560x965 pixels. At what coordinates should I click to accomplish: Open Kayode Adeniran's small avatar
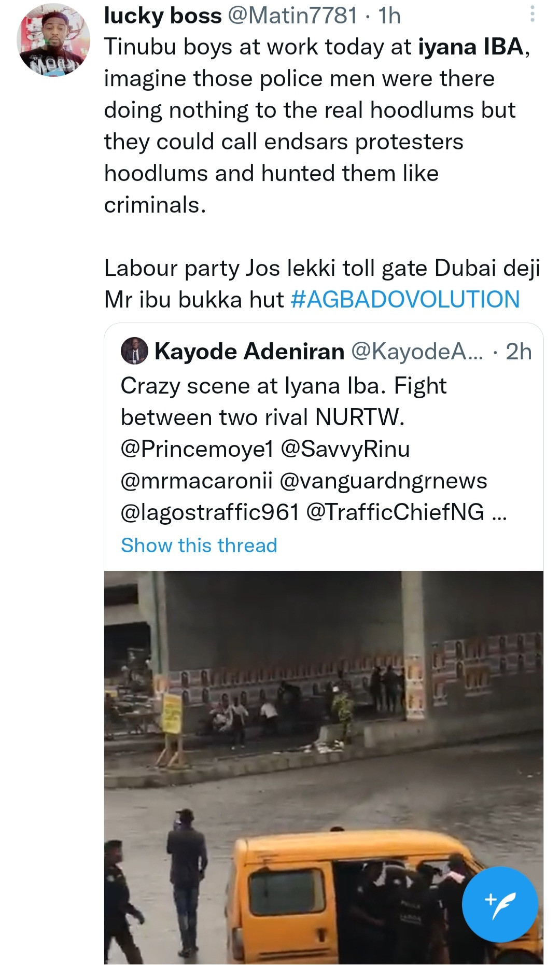[x=134, y=351]
